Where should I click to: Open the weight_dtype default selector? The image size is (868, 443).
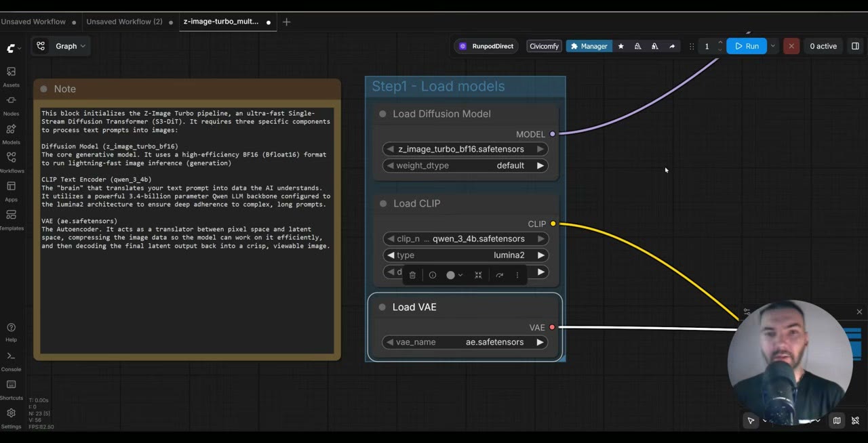click(465, 165)
